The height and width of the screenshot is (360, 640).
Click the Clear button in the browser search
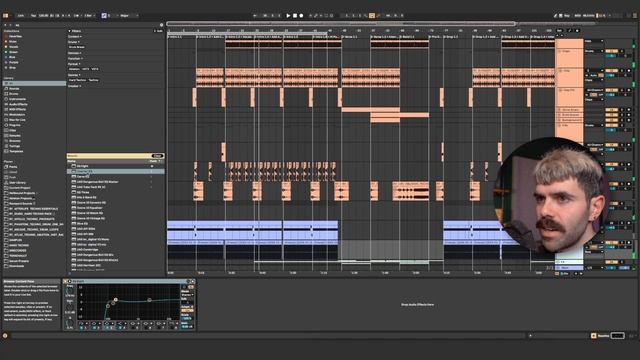[157, 156]
